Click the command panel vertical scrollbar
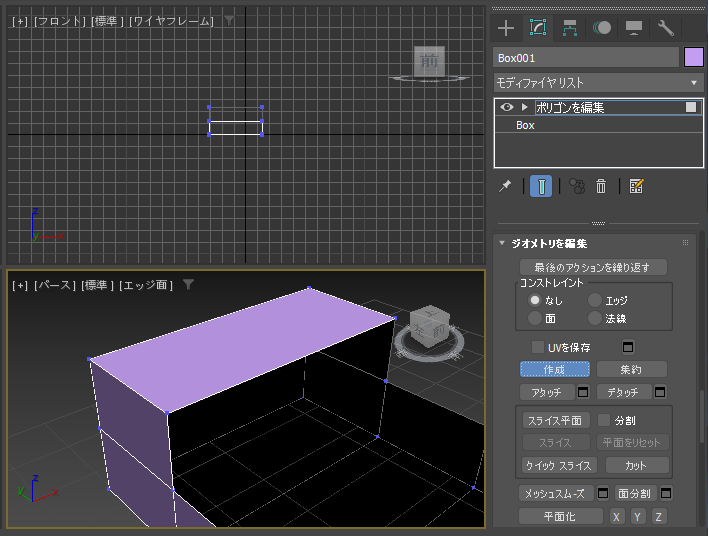708x536 pixels. click(702, 415)
